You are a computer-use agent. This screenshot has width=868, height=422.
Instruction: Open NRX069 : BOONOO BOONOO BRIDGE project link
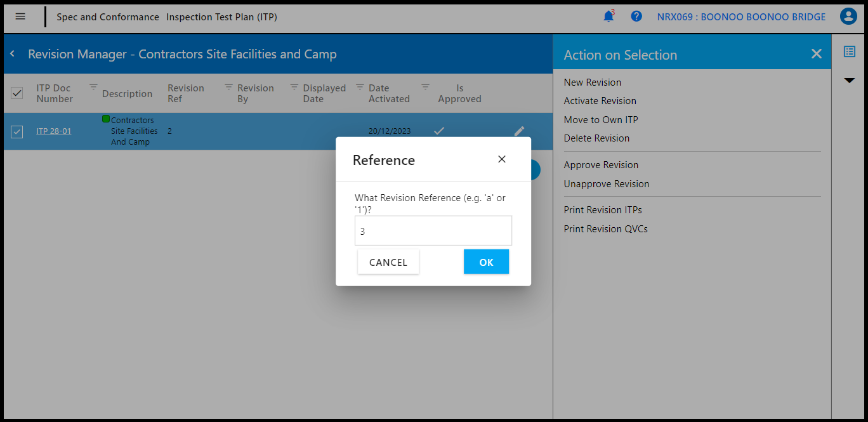(741, 16)
